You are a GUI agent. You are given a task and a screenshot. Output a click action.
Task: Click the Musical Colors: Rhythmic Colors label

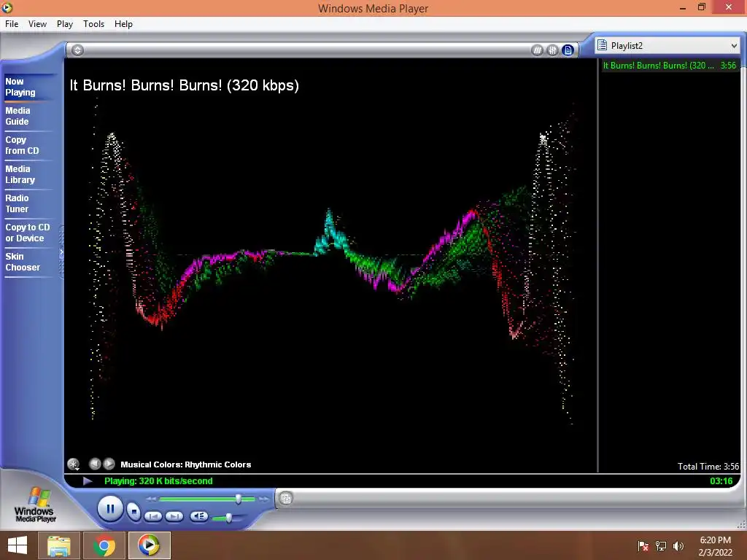click(x=186, y=464)
